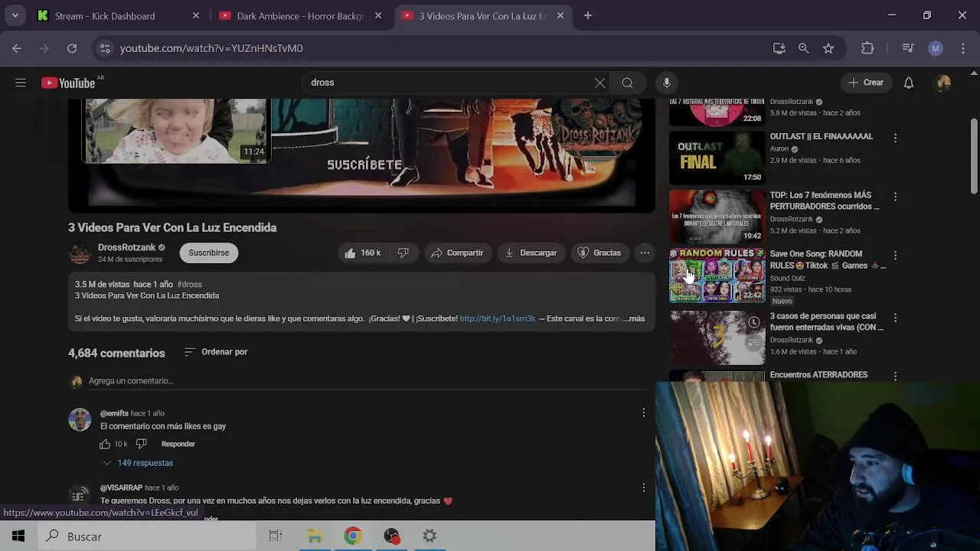Open the account avatar menu
980x551 pixels.
tap(943, 83)
